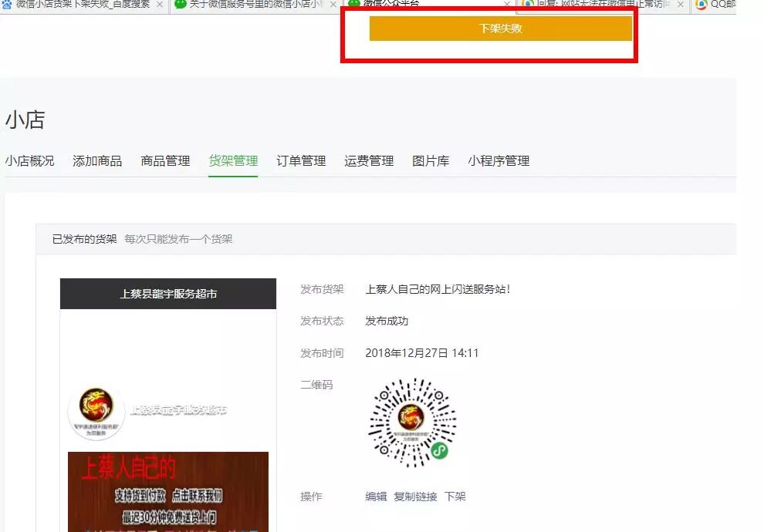The image size is (764, 532).
Task: Switch to 微信小店货架下架失败 Baidu search browser tab
Action: coord(83,5)
